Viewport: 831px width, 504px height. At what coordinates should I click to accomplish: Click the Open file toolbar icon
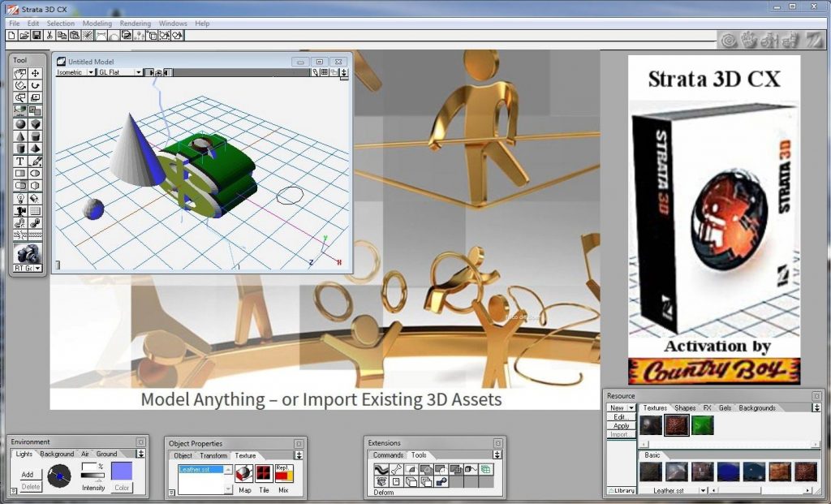click(24, 35)
